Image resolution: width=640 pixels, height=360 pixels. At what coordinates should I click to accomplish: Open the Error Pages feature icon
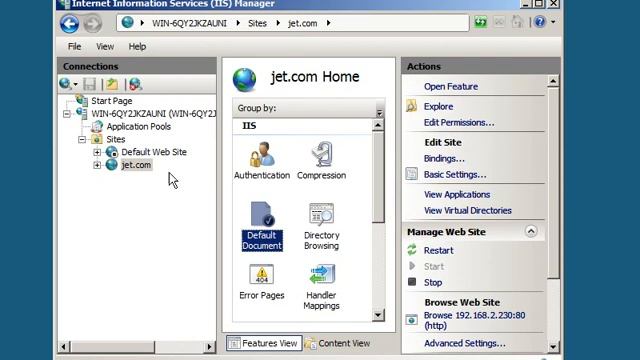(x=262, y=274)
